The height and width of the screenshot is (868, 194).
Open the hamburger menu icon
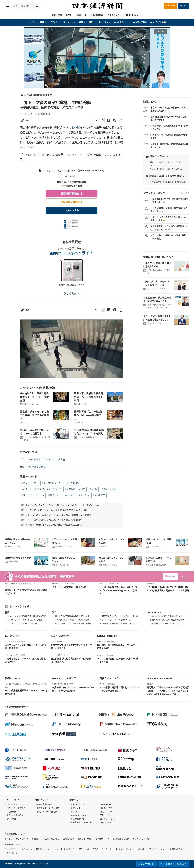(7, 6)
